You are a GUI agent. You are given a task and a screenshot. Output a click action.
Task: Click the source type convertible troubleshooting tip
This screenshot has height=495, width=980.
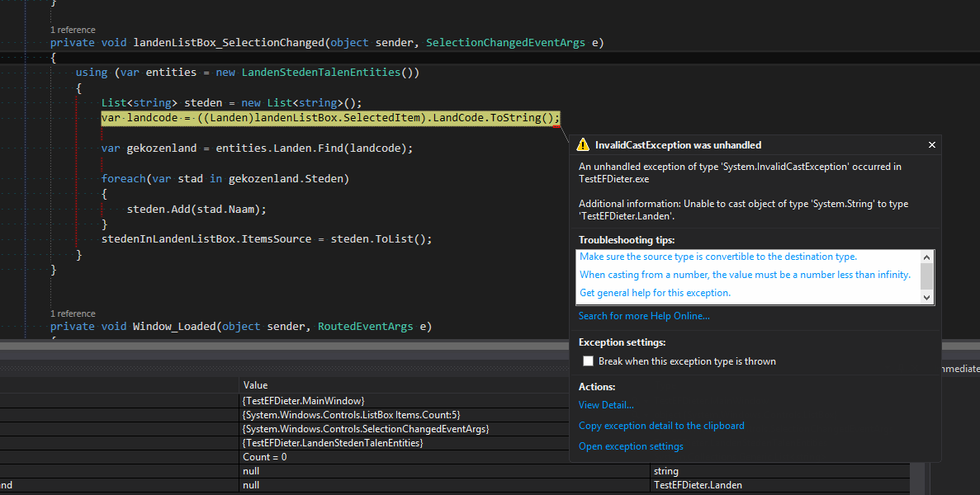pyautogui.click(x=717, y=257)
